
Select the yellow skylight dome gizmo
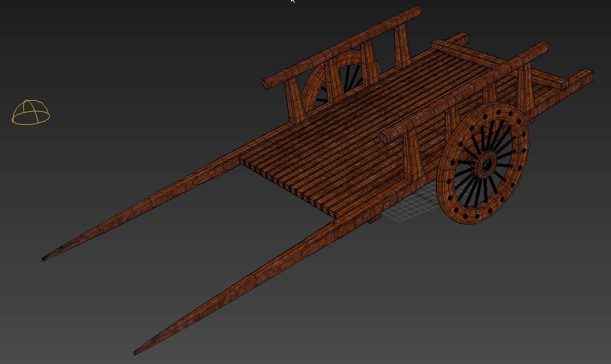[x=31, y=112]
